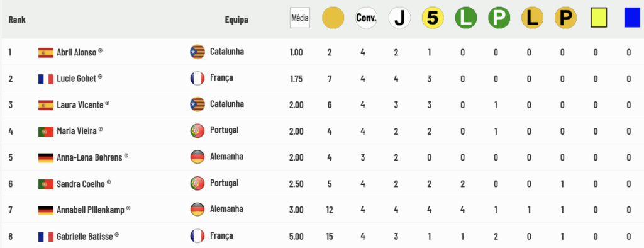This screenshot has height=248, width=644.
Task: Click the green L column icon
Action: (466, 18)
